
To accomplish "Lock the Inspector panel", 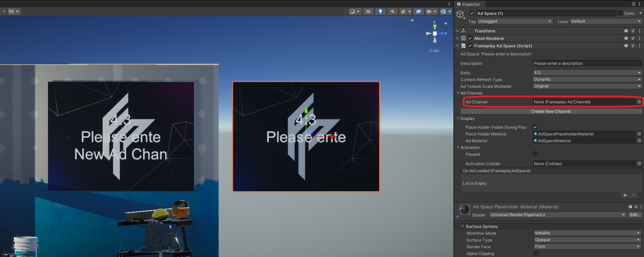I will pyautogui.click(x=634, y=4).
